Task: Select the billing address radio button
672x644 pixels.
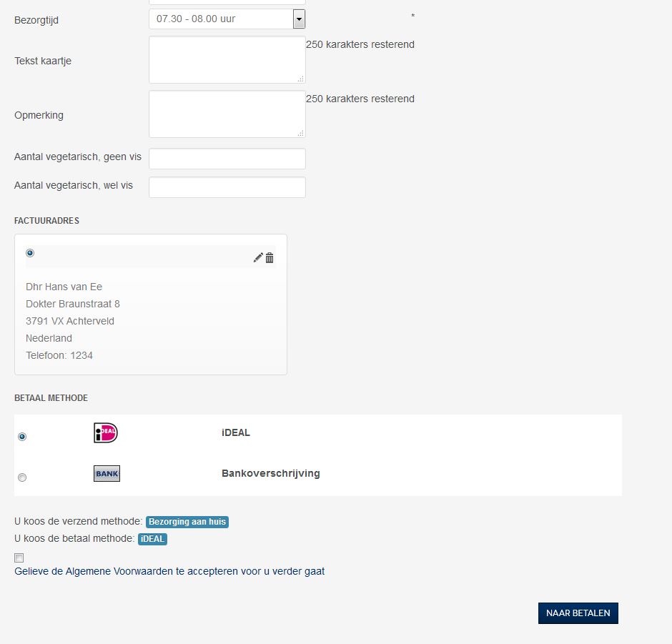Action: click(x=30, y=253)
